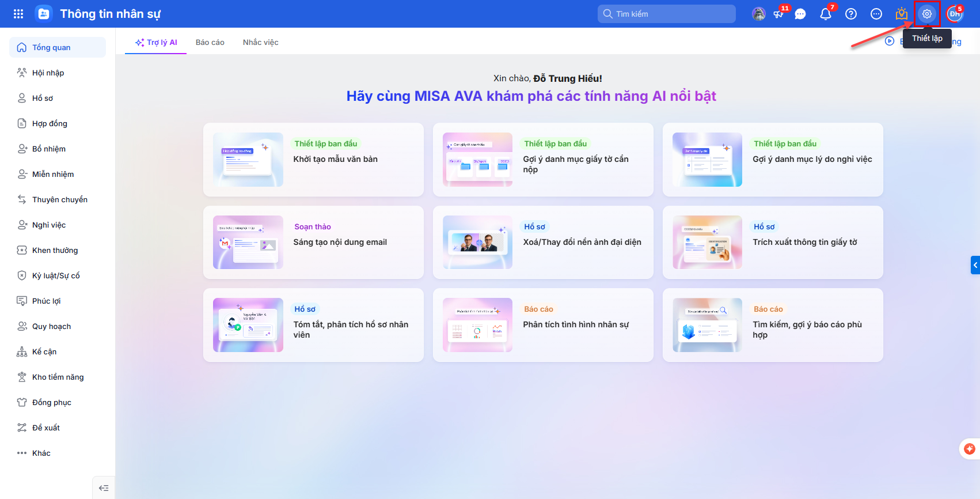Open Thuyên chuyển in the sidebar

click(58, 199)
